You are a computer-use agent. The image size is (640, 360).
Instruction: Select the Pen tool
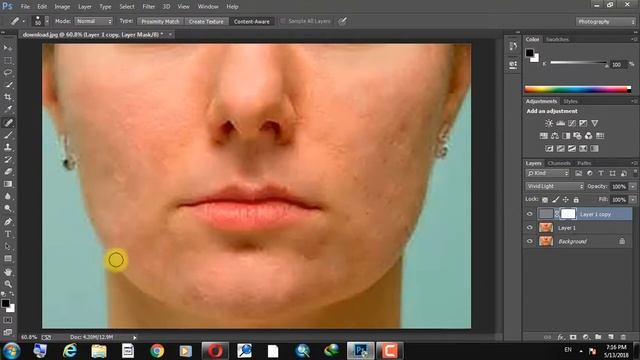point(8,222)
